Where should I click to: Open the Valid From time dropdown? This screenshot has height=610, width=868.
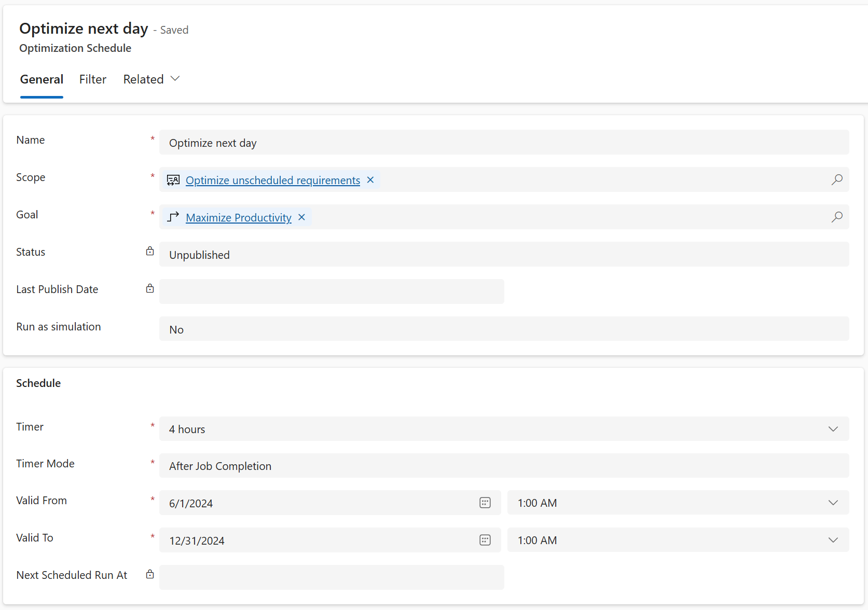[x=833, y=503]
